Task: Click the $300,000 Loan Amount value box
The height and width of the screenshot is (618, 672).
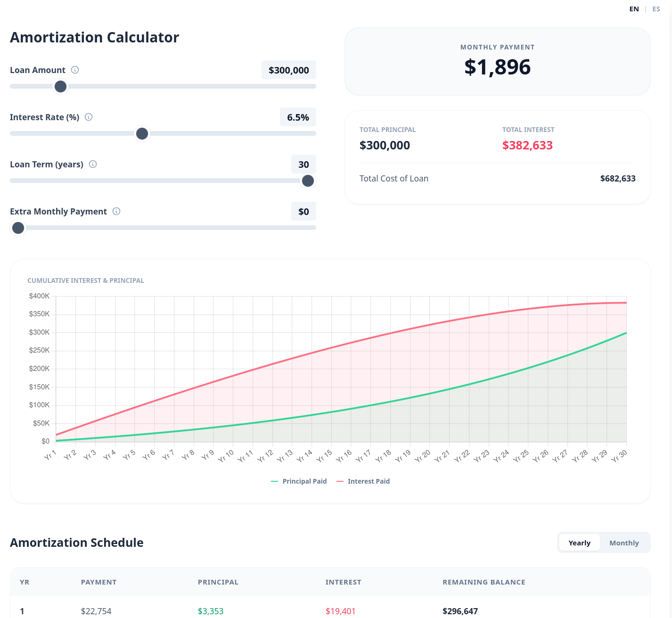Action: coord(288,70)
